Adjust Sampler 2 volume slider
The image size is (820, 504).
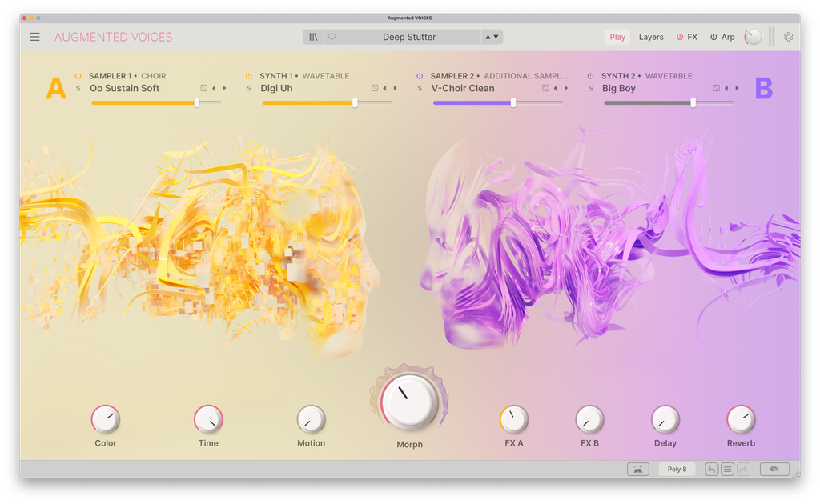click(x=498, y=103)
